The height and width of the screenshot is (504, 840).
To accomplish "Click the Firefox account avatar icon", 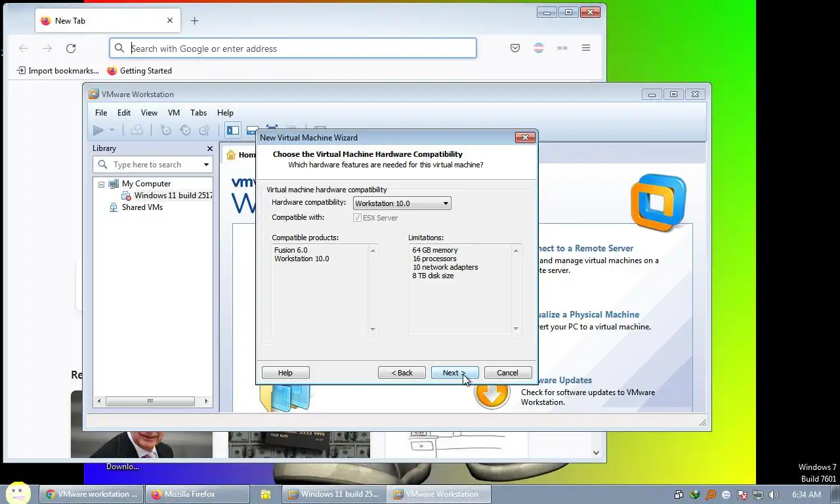I will [x=539, y=49].
